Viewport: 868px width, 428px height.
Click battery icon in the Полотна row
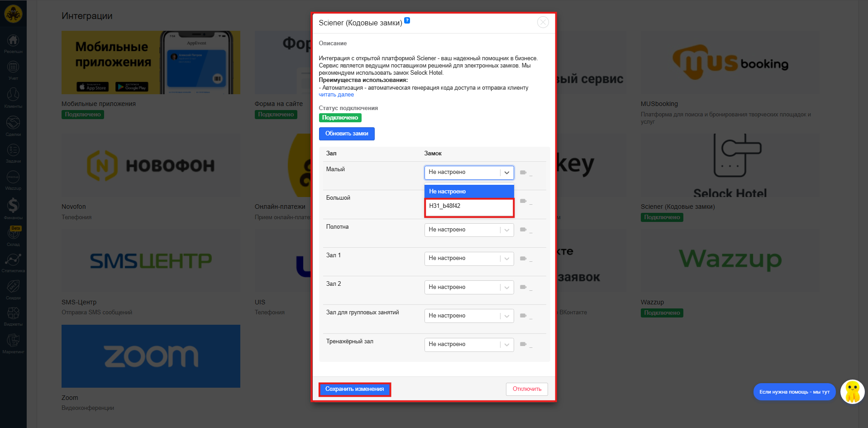[x=523, y=230]
